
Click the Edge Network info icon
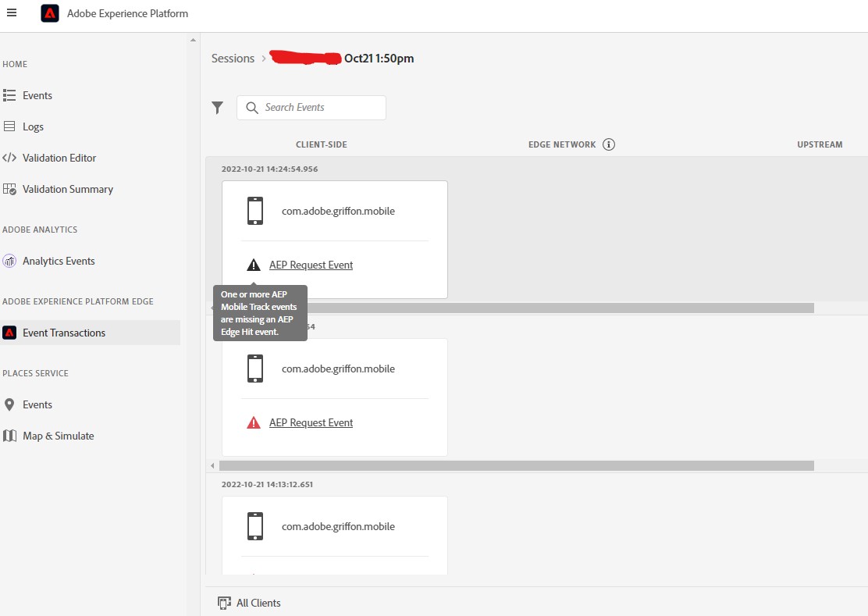pyautogui.click(x=610, y=144)
